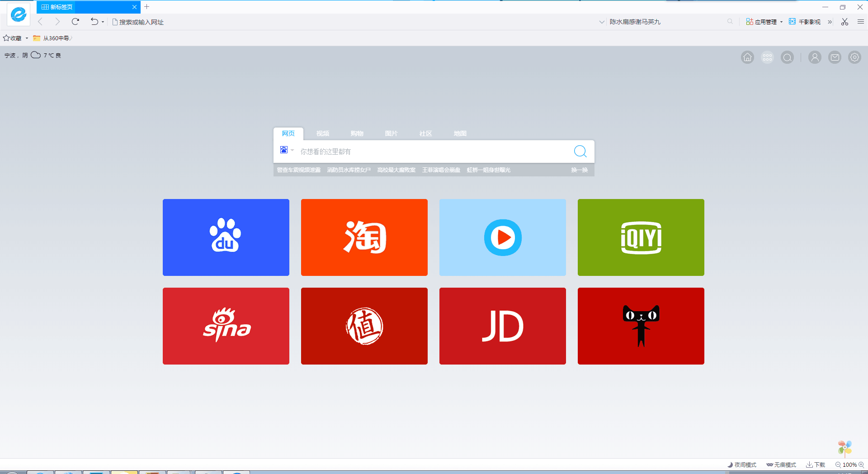Switch to the 视频 search tab
The image size is (868, 474).
pyautogui.click(x=323, y=133)
